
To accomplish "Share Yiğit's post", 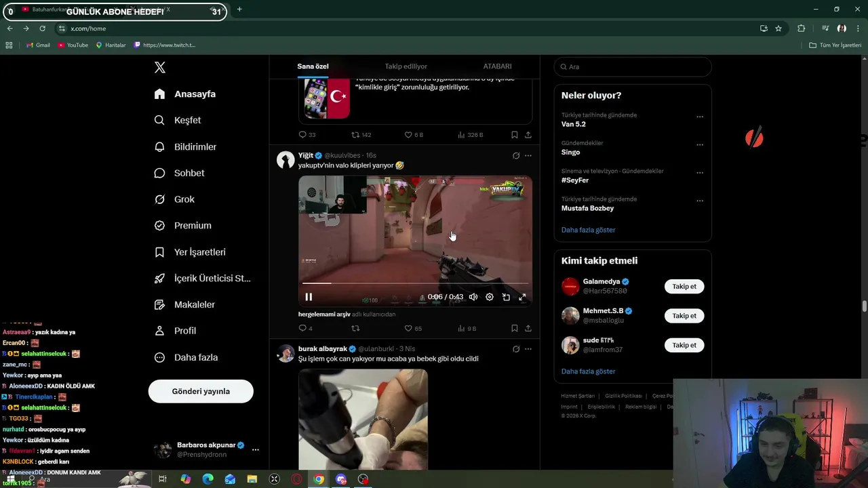I will click(528, 328).
